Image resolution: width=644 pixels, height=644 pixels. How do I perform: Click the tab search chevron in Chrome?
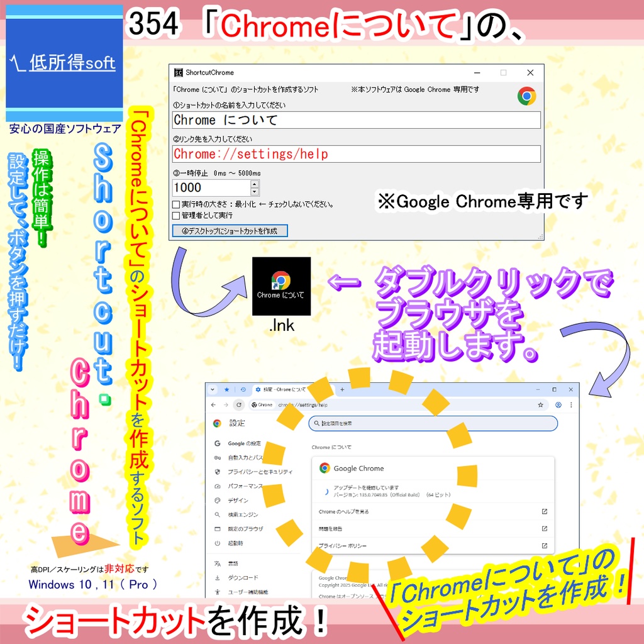point(213,389)
